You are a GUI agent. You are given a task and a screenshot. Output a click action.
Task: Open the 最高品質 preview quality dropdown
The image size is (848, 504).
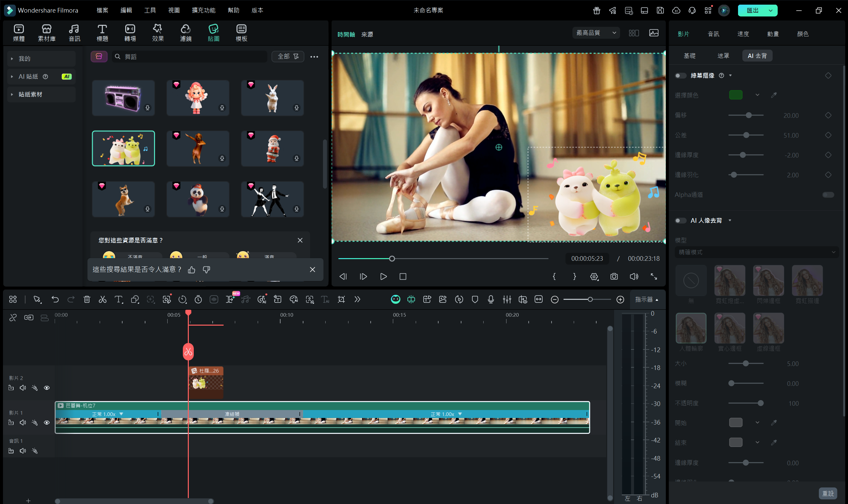596,33
